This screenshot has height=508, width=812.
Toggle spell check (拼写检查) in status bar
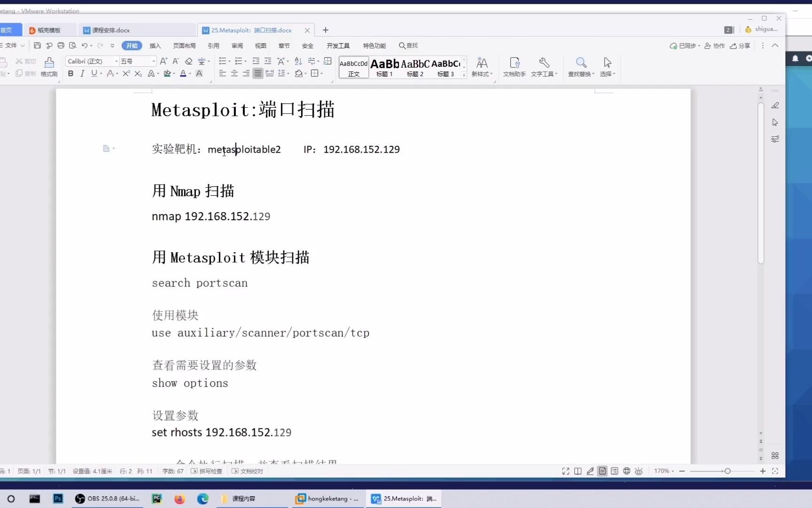tap(207, 471)
